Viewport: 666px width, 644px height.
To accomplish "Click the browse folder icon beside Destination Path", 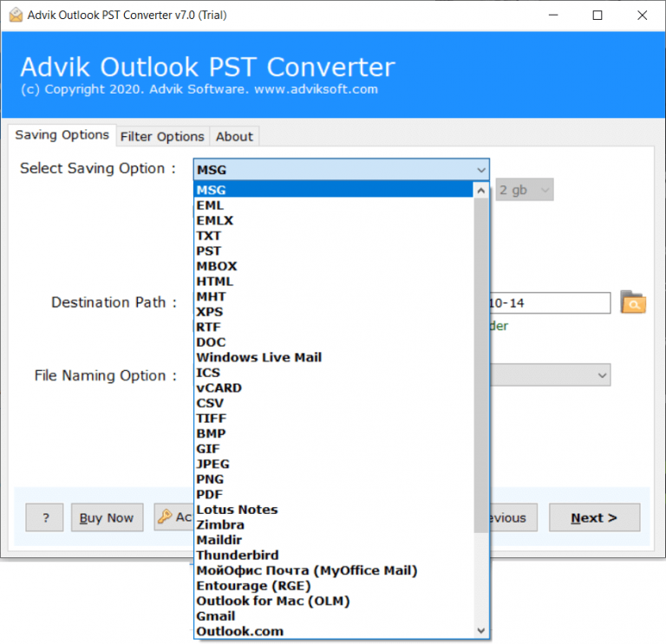I will [633, 302].
